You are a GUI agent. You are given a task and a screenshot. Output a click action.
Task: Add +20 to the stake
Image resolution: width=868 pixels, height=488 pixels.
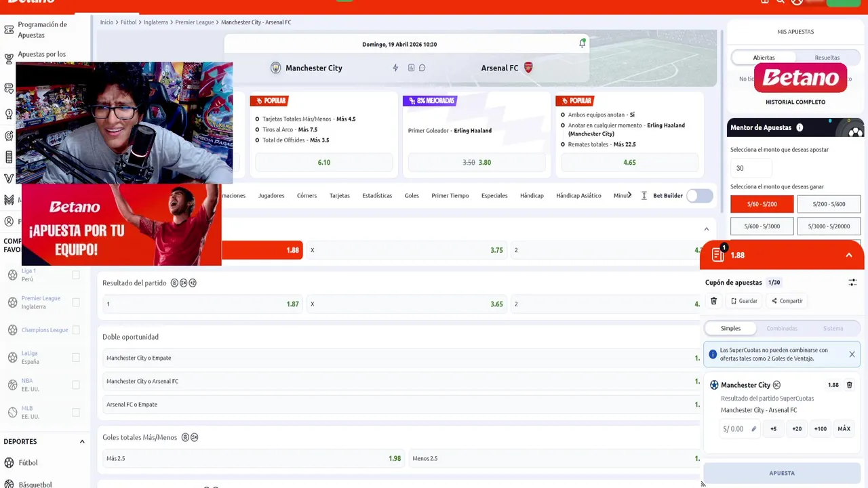[x=797, y=429]
